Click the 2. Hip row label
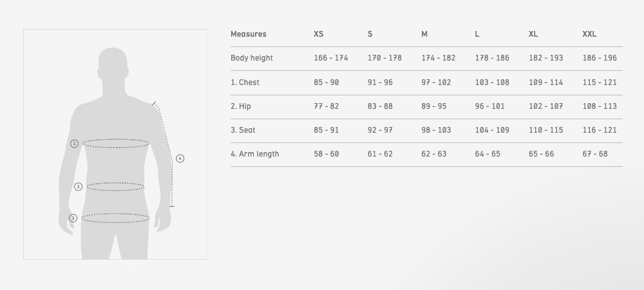 click(x=241, y=106)
